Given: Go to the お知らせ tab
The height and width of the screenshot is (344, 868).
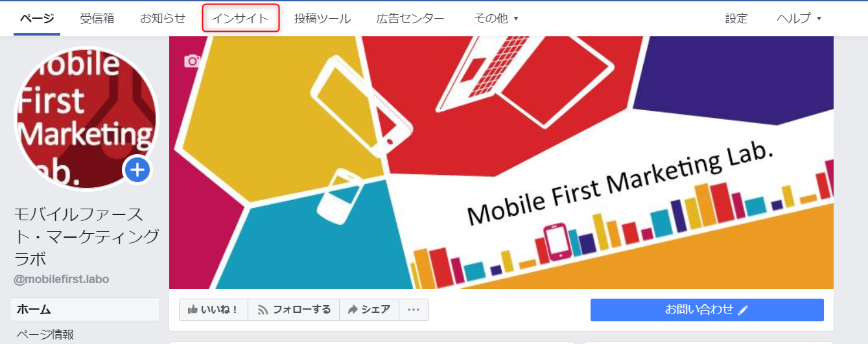Looking at the screenshot, I should tap(163, 19).
